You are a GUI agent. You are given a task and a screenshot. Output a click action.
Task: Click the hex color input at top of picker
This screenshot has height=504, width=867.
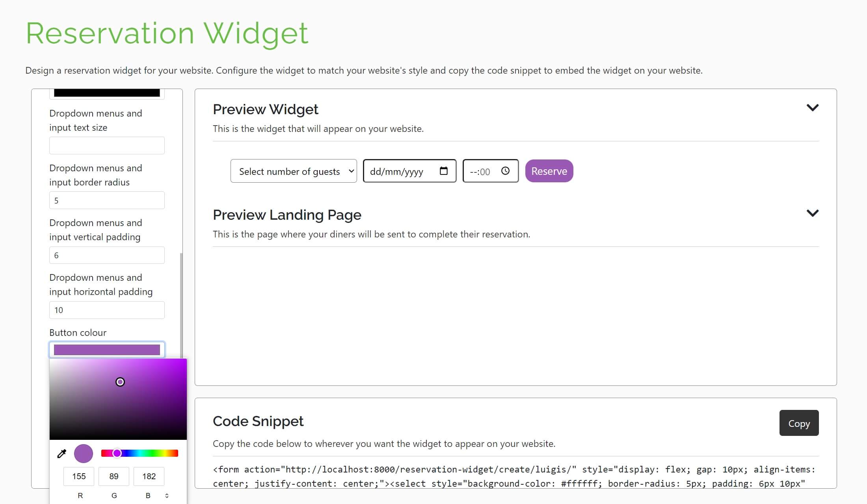coord(107,349)
